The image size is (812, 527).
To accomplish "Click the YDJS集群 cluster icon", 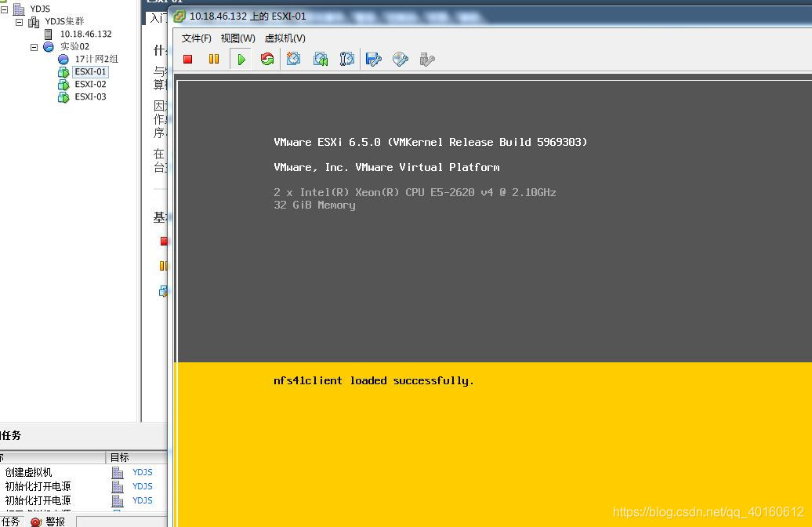I will coord(34,22).
